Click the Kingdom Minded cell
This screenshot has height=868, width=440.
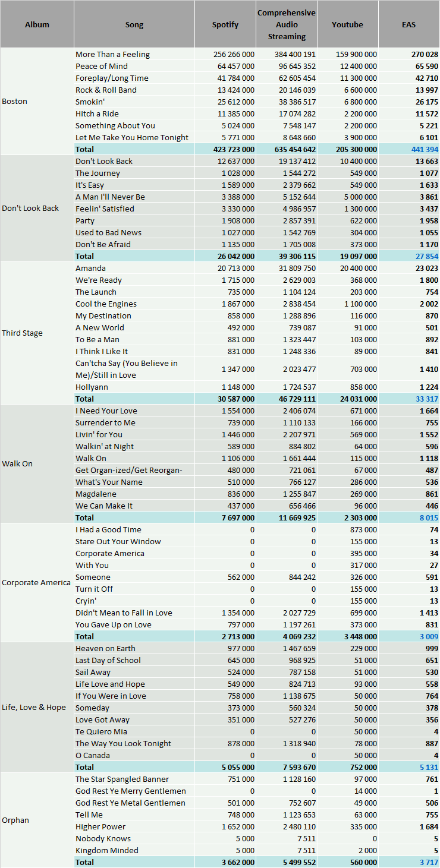pos(134,850)
